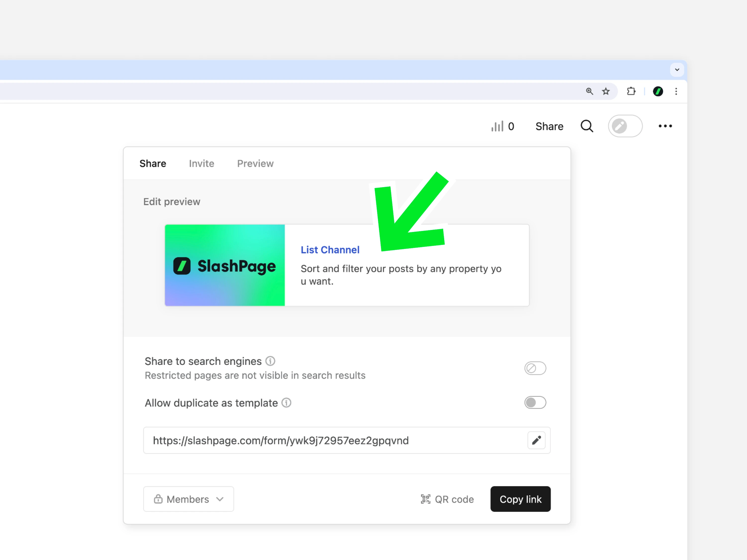Screen dimensions: 747x560
Task: Click the slashpage.com form URL field
Action: coord(347,440)
